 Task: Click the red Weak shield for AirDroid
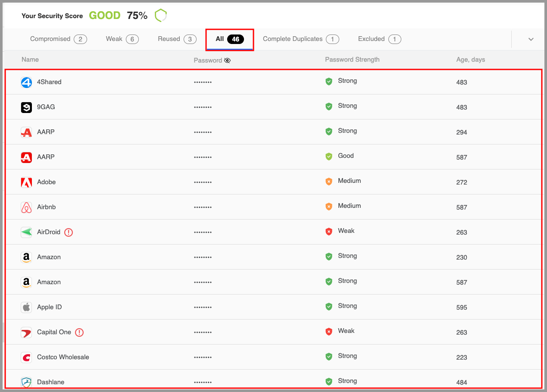tap(329, 232)
